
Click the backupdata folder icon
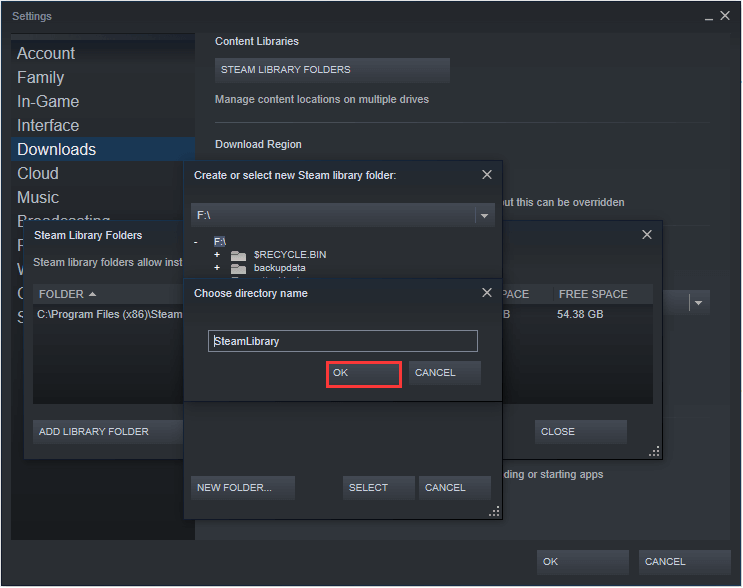[x=238, y=268]
